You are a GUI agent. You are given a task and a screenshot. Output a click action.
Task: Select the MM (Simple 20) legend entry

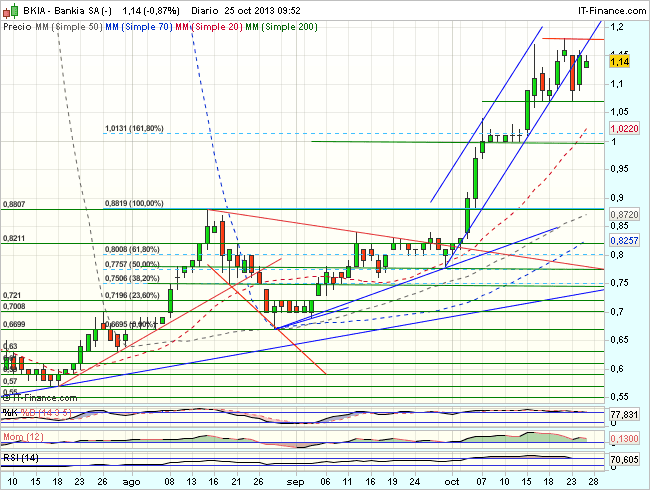[x=209, y=27]
